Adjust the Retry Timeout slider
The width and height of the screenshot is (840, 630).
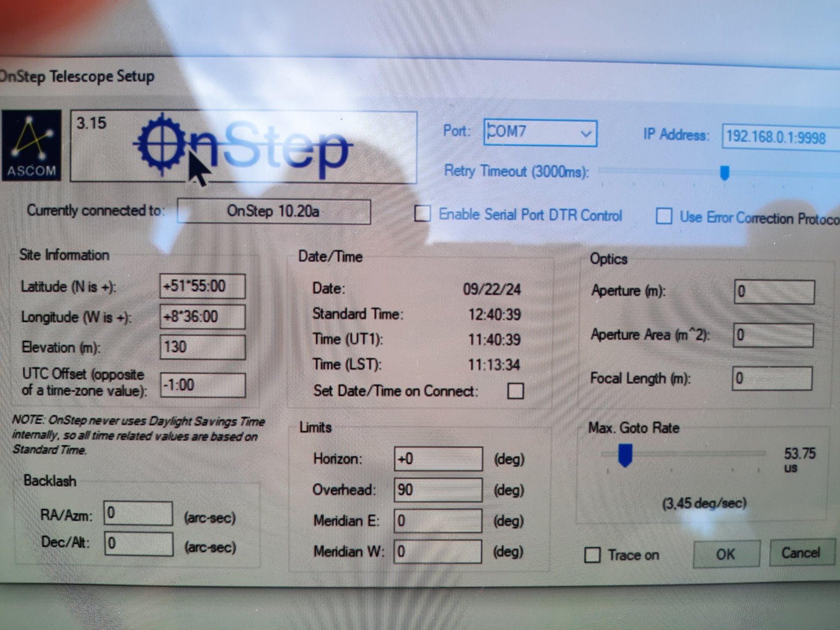click(x=724, y=173)
